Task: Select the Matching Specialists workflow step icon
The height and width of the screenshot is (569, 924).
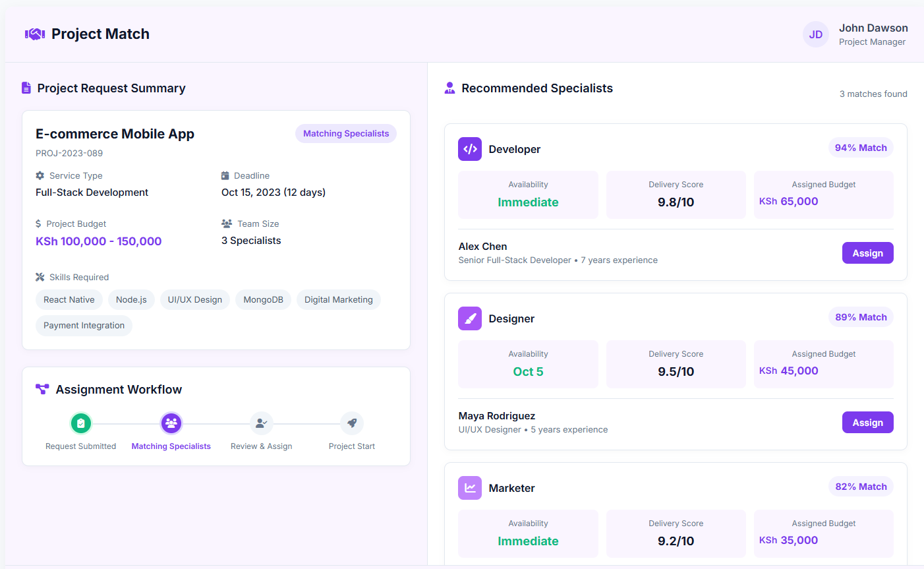Action: (171, 423)
